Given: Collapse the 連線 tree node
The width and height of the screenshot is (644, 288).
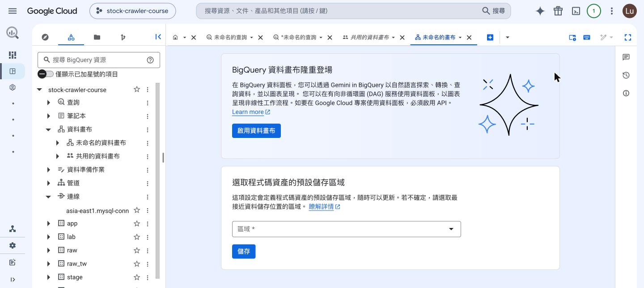Looking at the screenshot, I should pyautogui.click(x=48, y=197).
